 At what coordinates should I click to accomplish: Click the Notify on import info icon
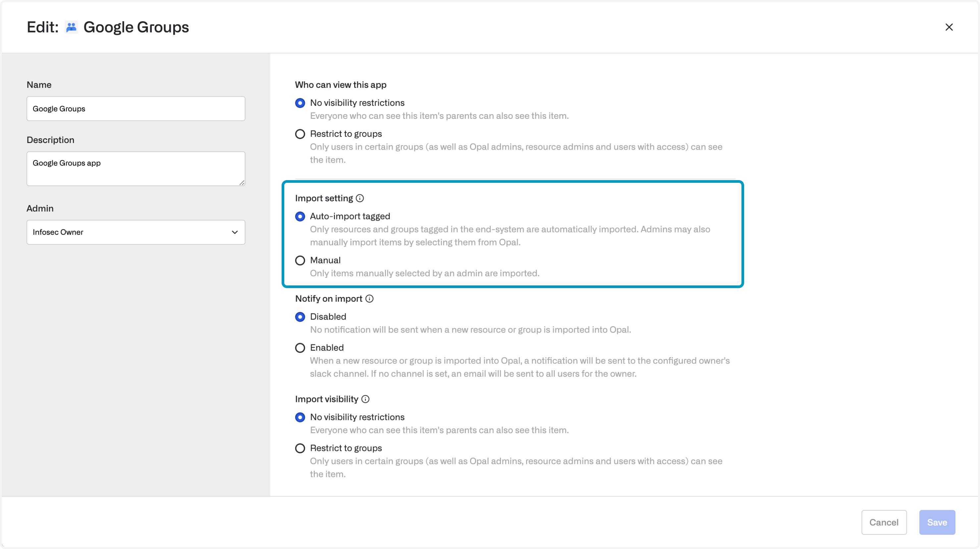[369, 298]
